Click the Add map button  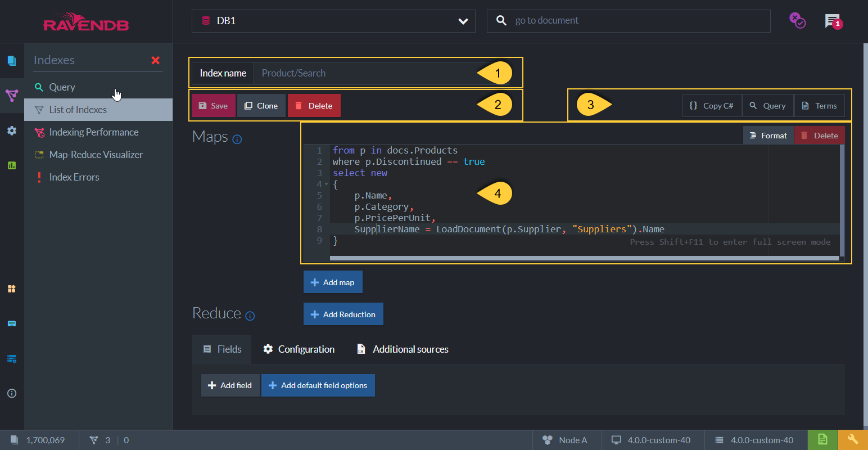pos(333,282)
